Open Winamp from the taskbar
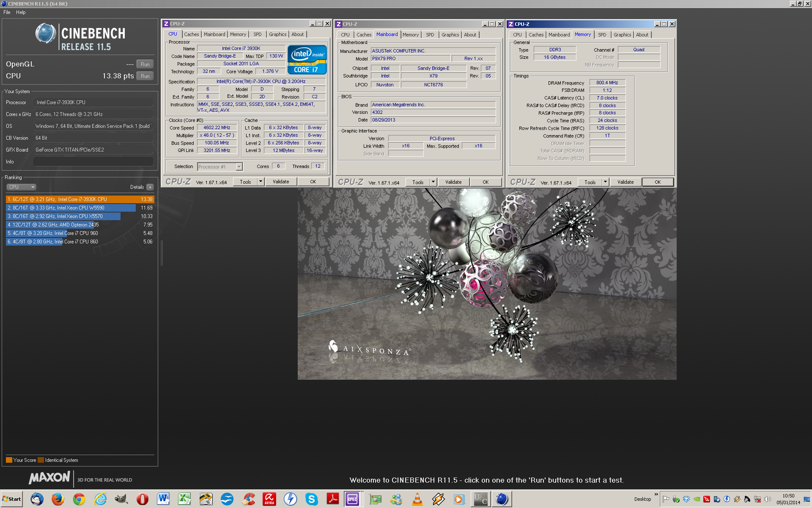 pos(439,499)
